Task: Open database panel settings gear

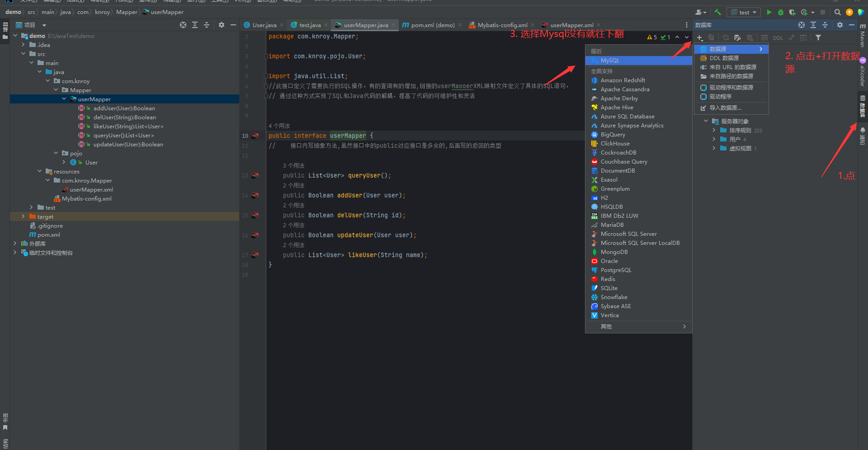Action: tap(840, 25)
